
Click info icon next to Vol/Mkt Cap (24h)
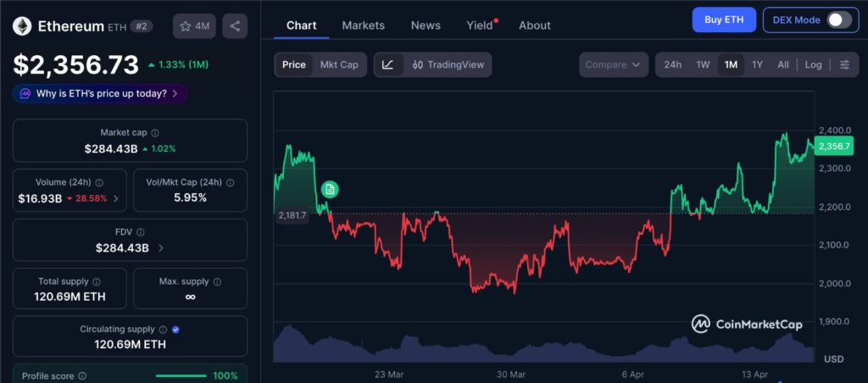(231, 183)
